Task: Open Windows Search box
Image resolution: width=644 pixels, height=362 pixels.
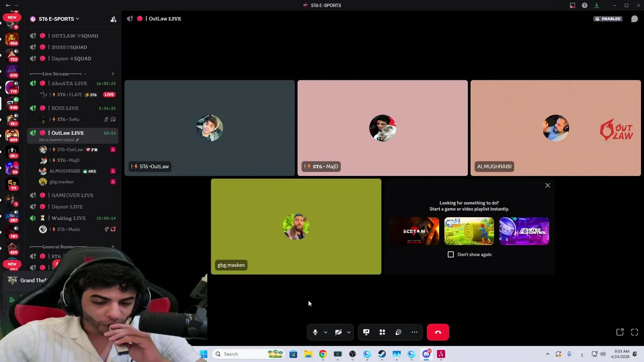Action: 249,354
